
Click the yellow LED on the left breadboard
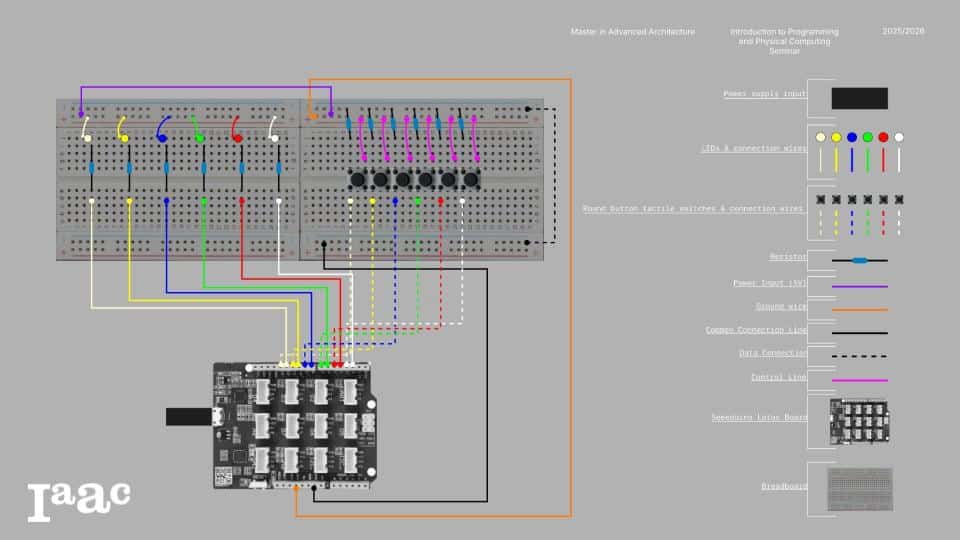125,137
